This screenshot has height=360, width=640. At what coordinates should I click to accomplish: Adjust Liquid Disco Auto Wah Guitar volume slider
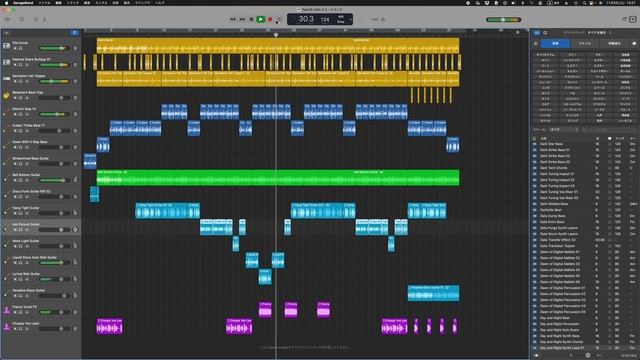click(54, 262)
